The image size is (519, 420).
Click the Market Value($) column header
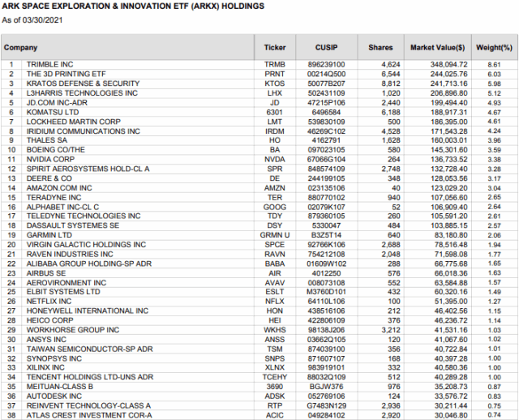tap(438, 48)
